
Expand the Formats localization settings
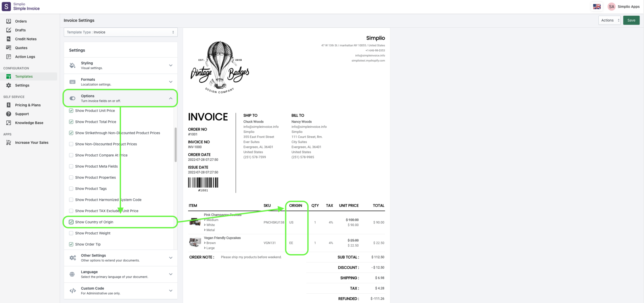tap(120, 82)
